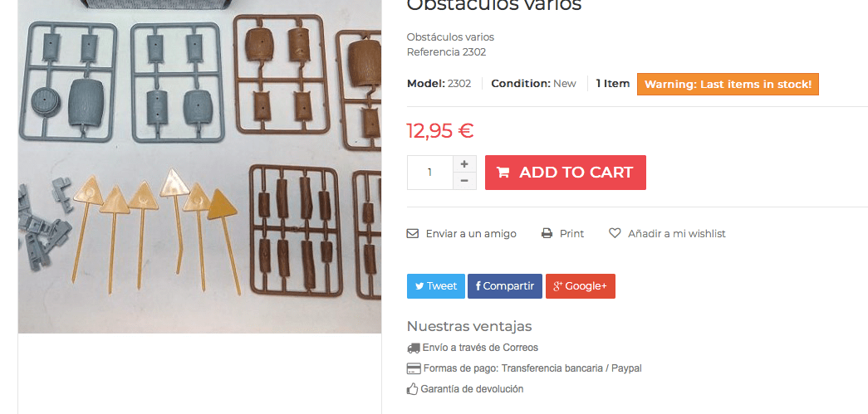Share via the Tweet button

coord(435,286)
